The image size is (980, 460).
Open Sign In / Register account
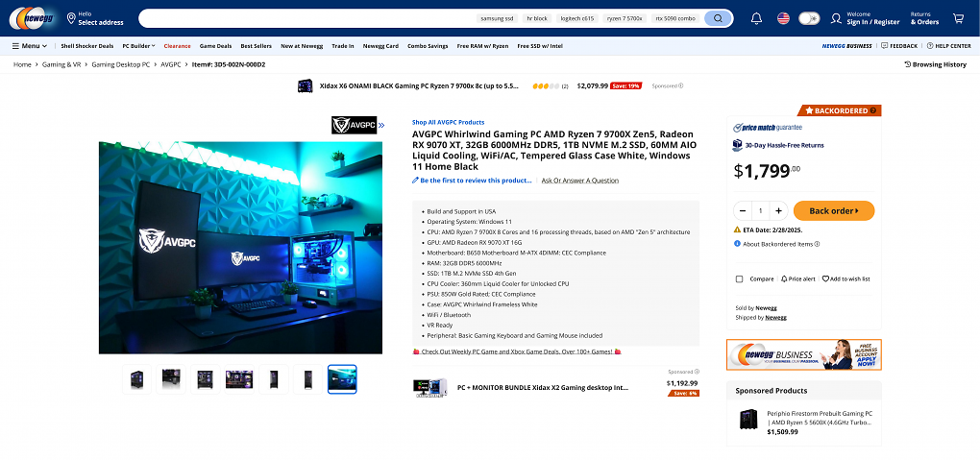click(866, 18)
